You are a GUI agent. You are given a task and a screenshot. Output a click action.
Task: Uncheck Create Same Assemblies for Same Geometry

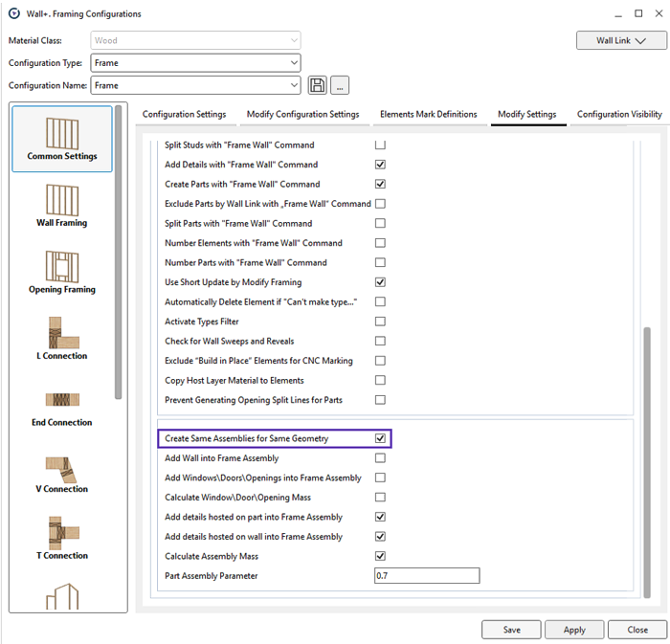pyautogui.click(x=380, y=438)
